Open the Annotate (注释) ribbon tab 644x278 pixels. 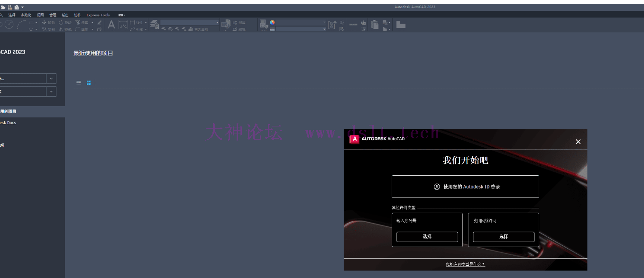click(12, 15)
